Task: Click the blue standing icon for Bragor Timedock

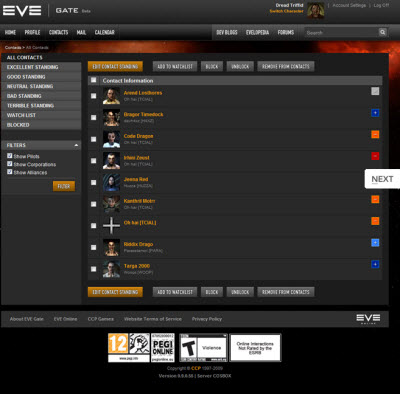Action: click(x=375, y=113)
